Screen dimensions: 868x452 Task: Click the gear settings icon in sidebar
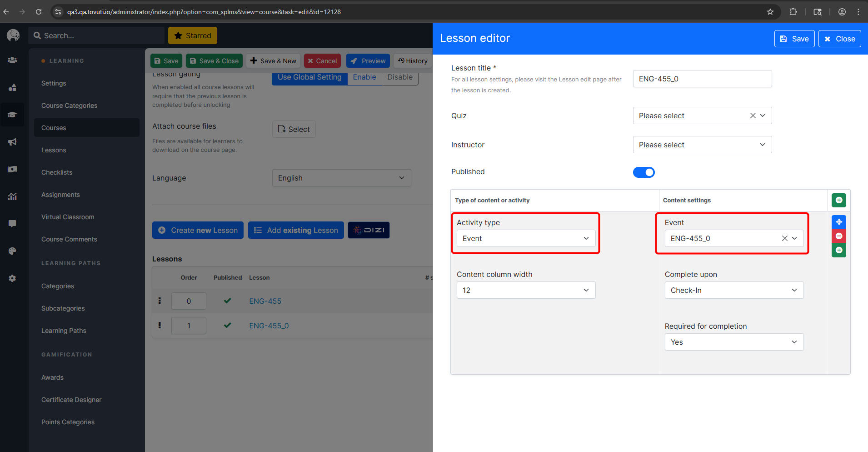coord(12,278)
